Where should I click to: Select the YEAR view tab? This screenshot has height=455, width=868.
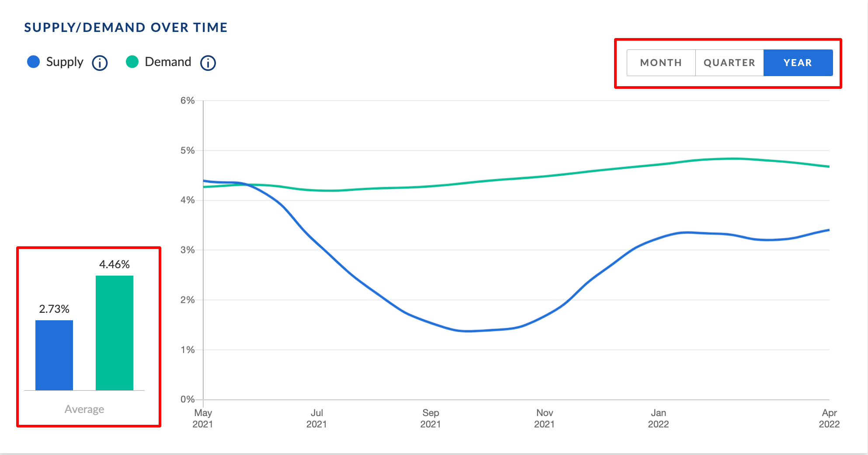798,63
